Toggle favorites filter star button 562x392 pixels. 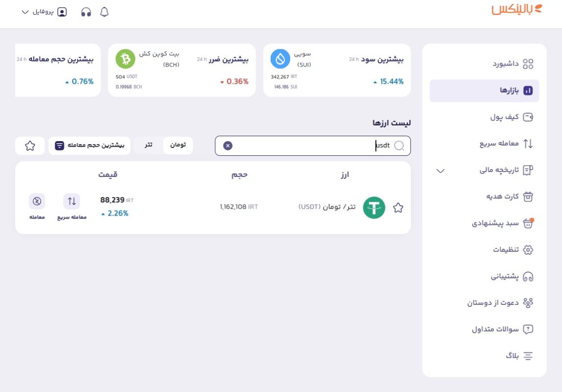coord(30,146)
